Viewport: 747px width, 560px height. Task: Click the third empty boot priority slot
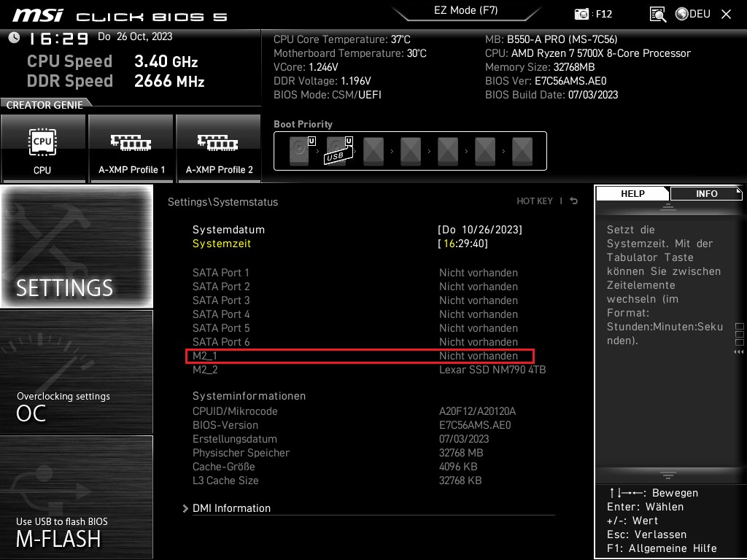coord(373,152)
